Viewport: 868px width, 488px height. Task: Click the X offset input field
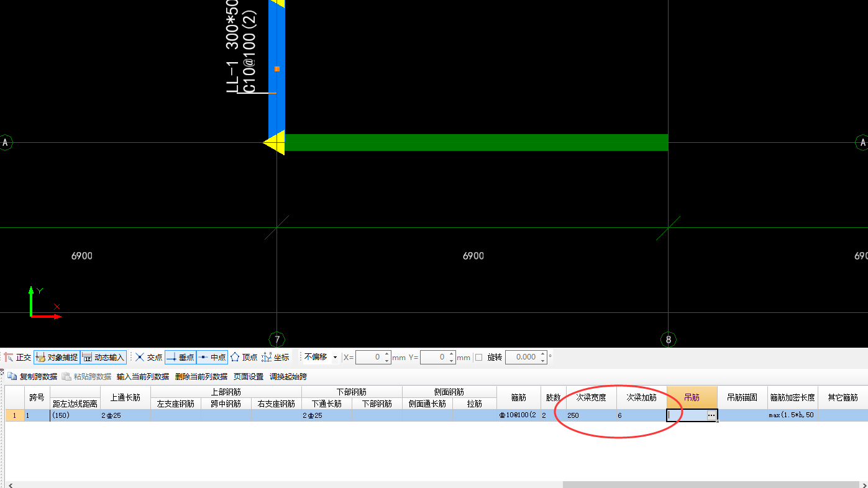(x=370, y=357)
